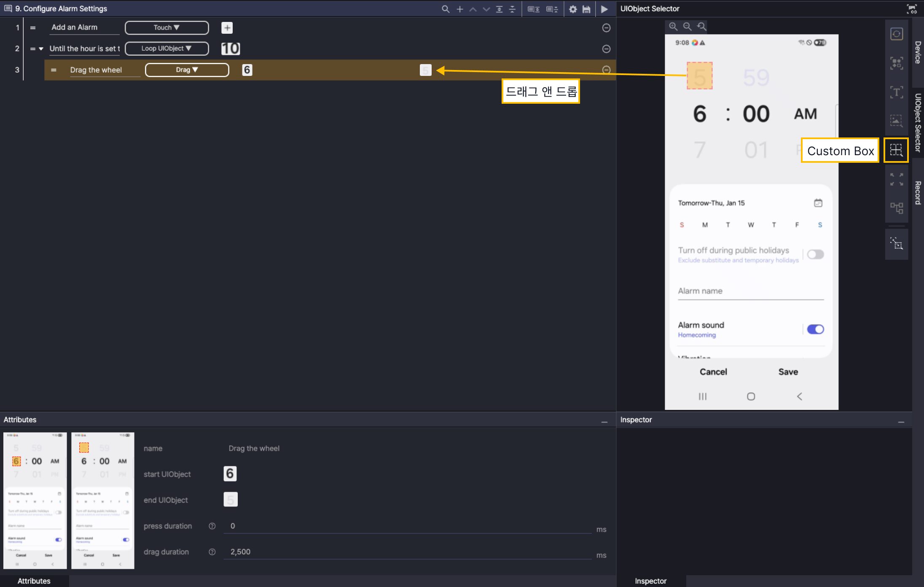Viewport: 924px width, 587px height.
Task: Open the Loop UIObject action dropdown
Action: [x=167, y=48]
